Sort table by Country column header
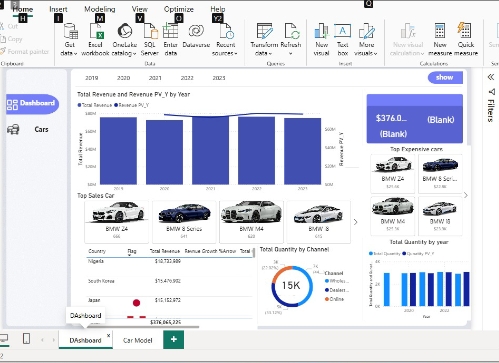Image resolution: width=499 pixels, height=363 pixels. pyautogui.click(x=97, y=251)
